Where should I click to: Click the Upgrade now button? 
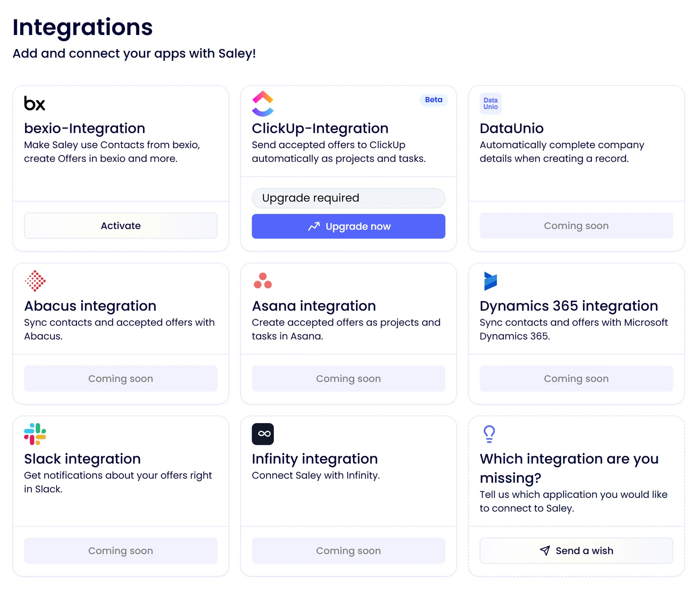[x=349, y=226]
